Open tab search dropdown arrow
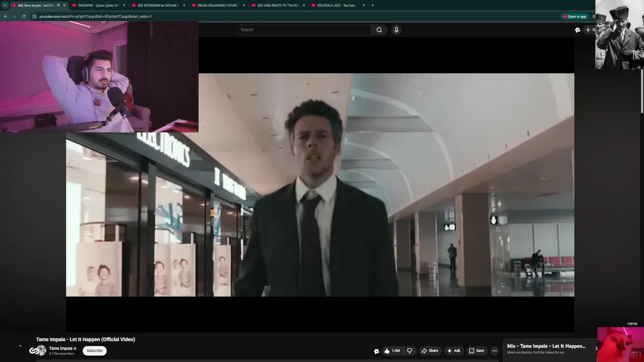The image size is (644, 362). coord(5,5)
